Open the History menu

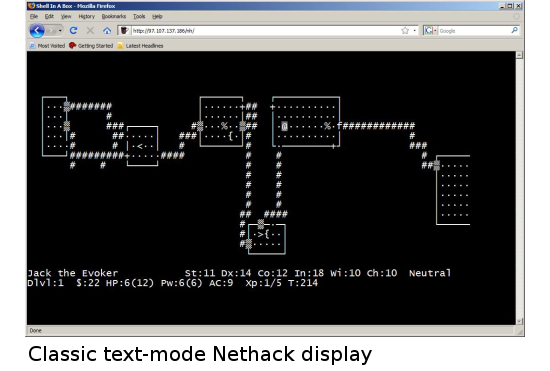pyautogui.click(x=86, y=16)
